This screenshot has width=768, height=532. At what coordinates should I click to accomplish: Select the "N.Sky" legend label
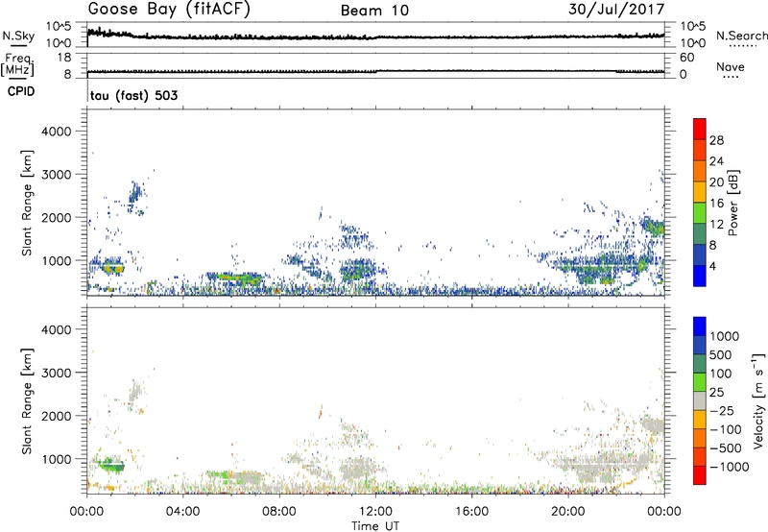point(18,36)
